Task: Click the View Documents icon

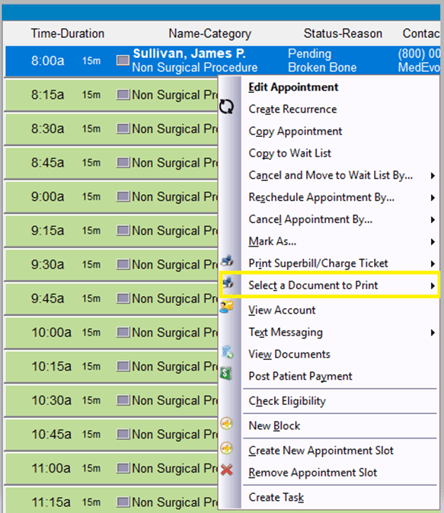Action: tap(227, 352)
